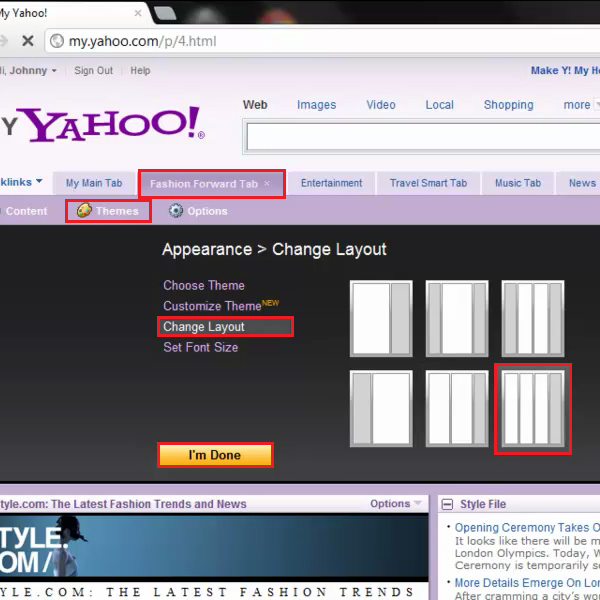The height and width of the screenshot is (600, 600).
Task: Select Images search category
Action: [316, 105]
